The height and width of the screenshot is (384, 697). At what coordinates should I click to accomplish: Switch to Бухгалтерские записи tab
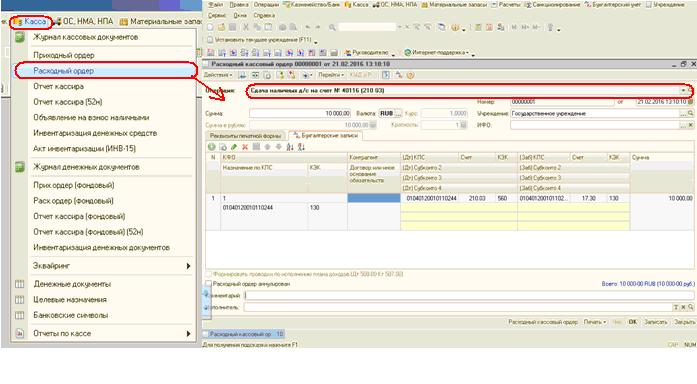click(x=325, y=136)
